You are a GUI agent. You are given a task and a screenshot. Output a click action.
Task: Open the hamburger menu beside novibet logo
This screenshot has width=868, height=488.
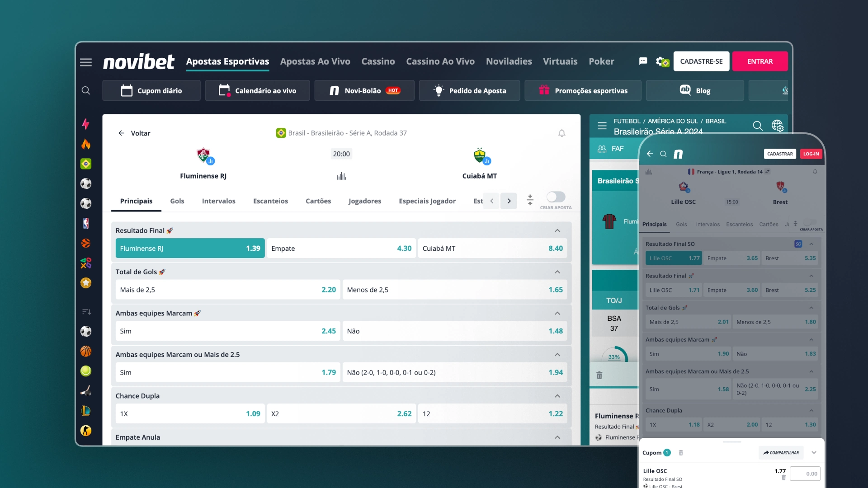click(x=86, y=62)
